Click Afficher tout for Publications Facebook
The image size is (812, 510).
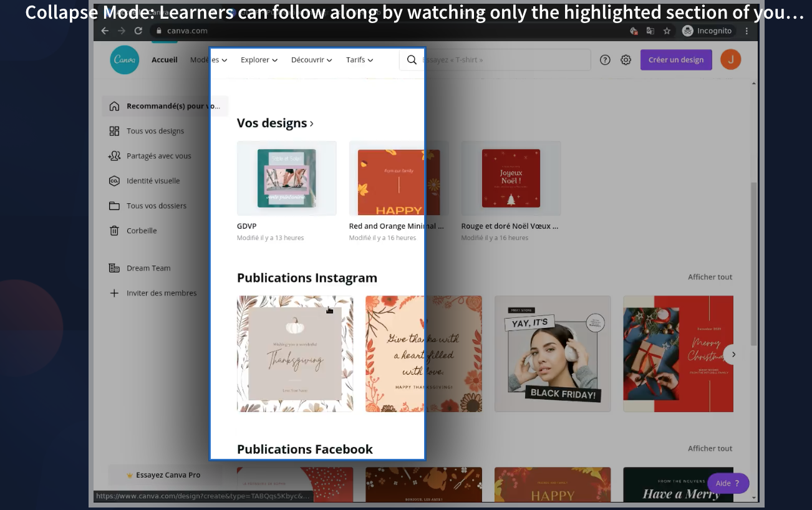click(710, 448)
